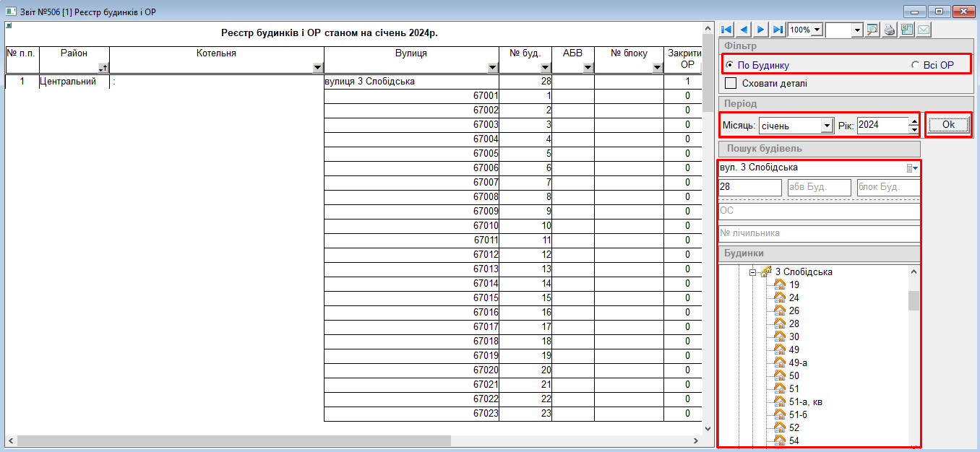
Task: Select building 49-а in the tree
Action: coord(798,362)
